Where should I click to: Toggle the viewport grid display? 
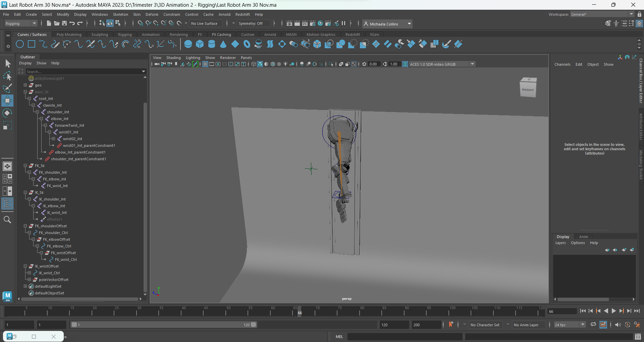click(205, 64)
